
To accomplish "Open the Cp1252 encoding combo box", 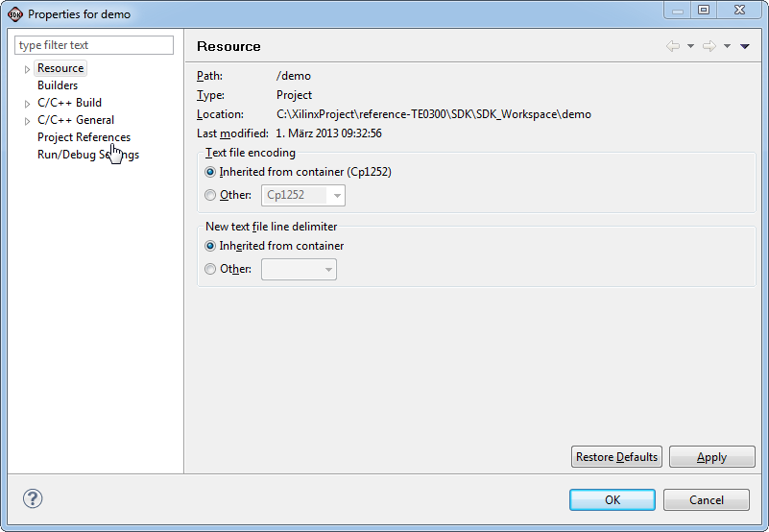I will (x=303, y=195).
